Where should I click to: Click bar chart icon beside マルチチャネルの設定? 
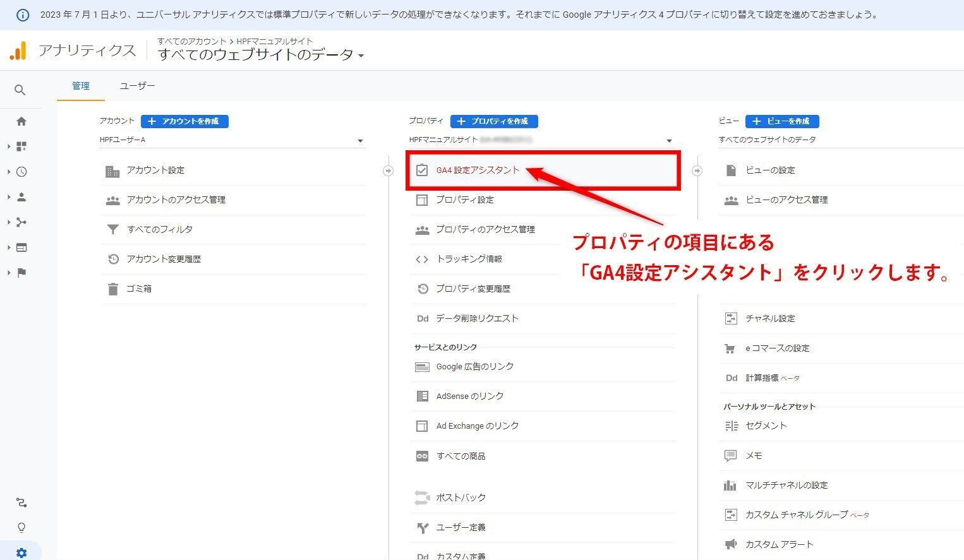(730, 485)
